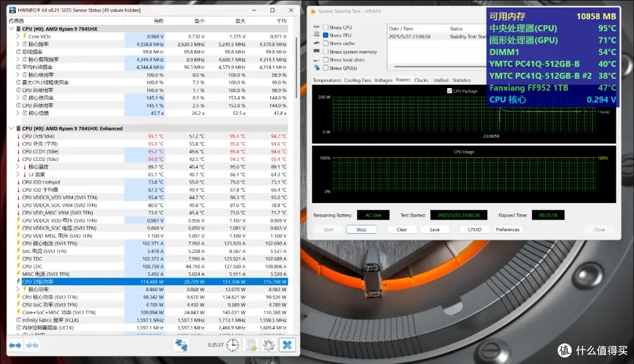The image size is (634, 364).
Task: Click the lightning icon beside Core VIDs
Action: pyautogui.click(x=25, y=36)
